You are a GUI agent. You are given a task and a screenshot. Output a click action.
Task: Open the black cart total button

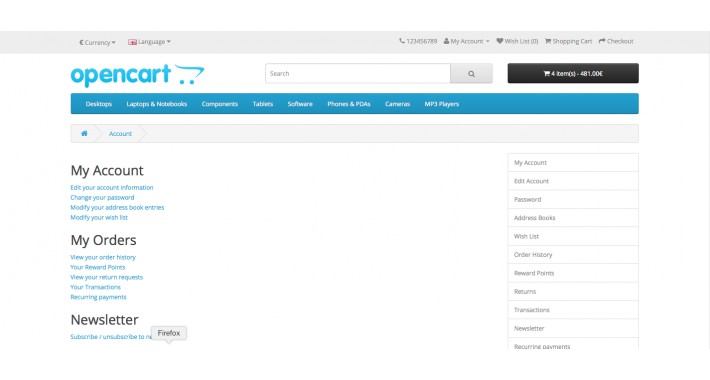pos(573,73)
